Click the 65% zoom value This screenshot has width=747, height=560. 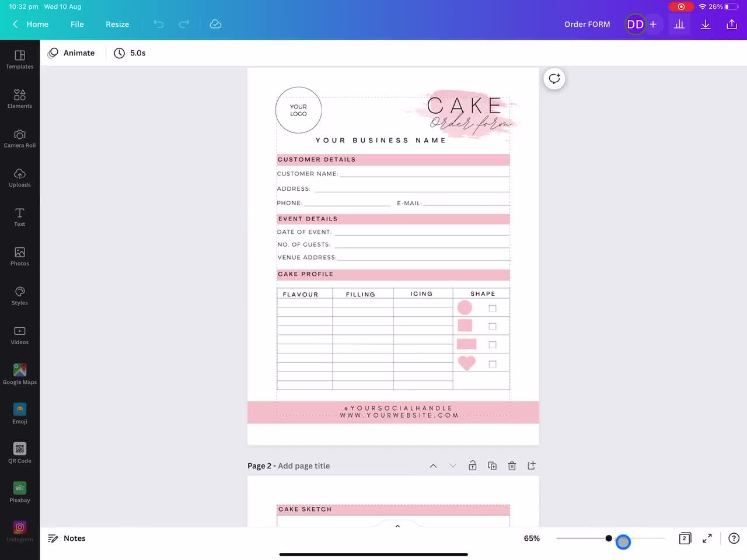tap(532, 538)
